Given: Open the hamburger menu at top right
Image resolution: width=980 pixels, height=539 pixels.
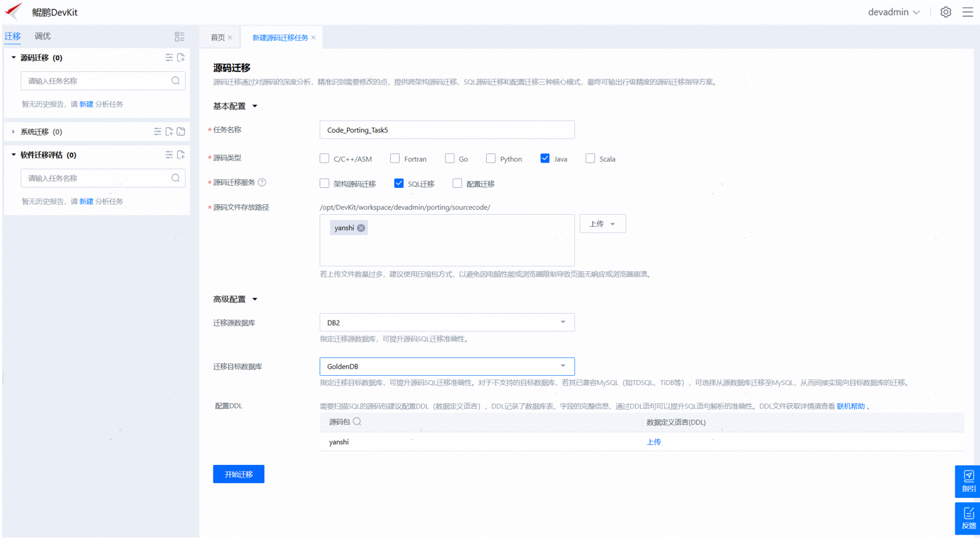Looking at the screenshot, I should [967, 12].
